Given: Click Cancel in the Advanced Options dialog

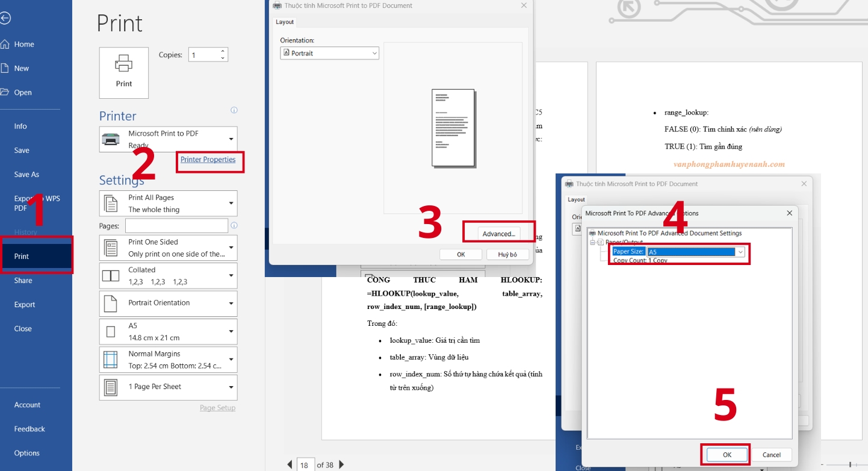Looking at the screenshot, I should 772,455.
